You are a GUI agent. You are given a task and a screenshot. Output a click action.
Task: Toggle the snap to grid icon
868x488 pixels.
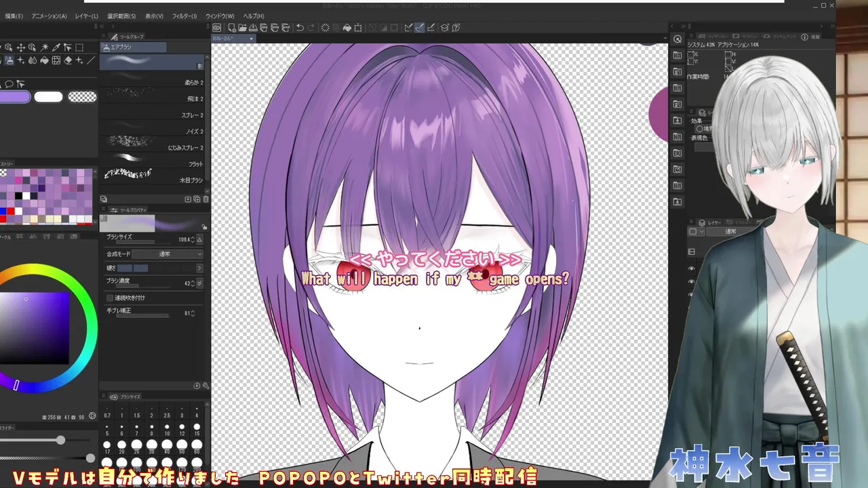pos(431,28)
